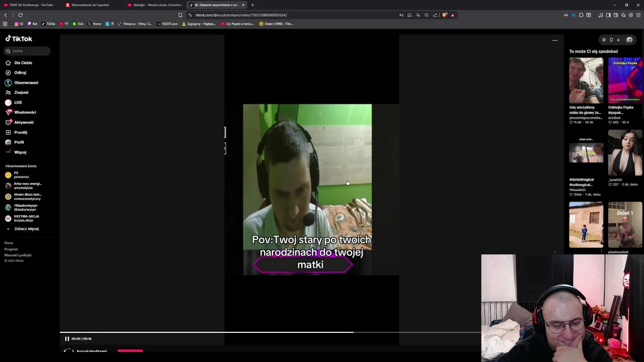Open the Kick bookmark

click(78, 24)
